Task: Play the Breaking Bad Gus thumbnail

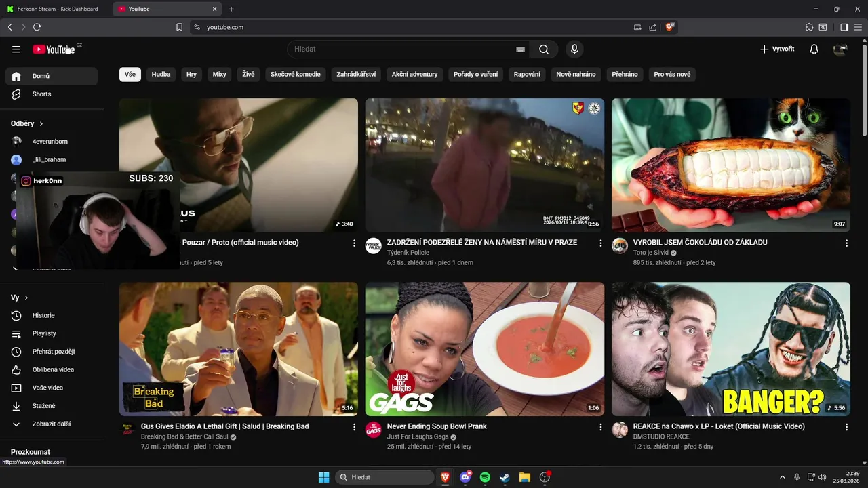Action: (239, 349)
